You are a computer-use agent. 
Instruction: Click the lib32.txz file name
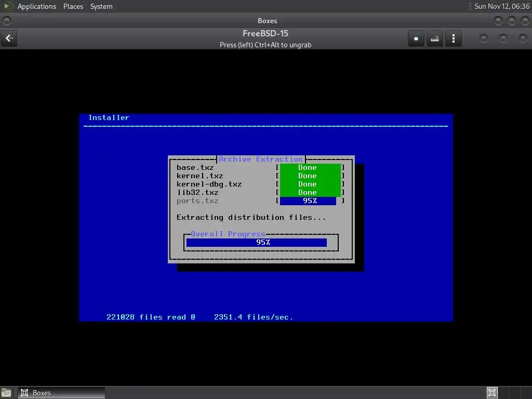pos(197,192)
